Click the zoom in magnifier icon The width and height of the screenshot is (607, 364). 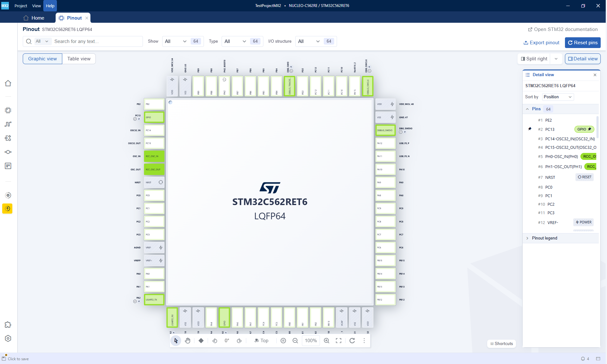coord(327,341)
